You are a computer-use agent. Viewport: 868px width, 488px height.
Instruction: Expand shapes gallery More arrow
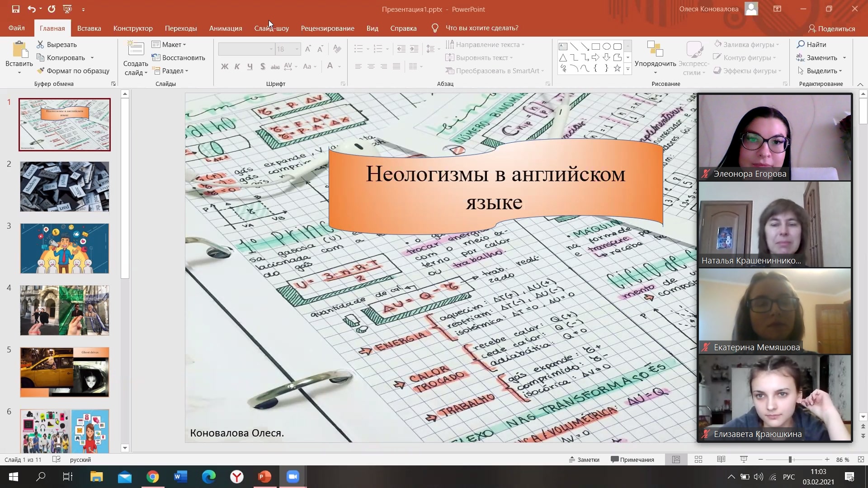coord(627,69)
